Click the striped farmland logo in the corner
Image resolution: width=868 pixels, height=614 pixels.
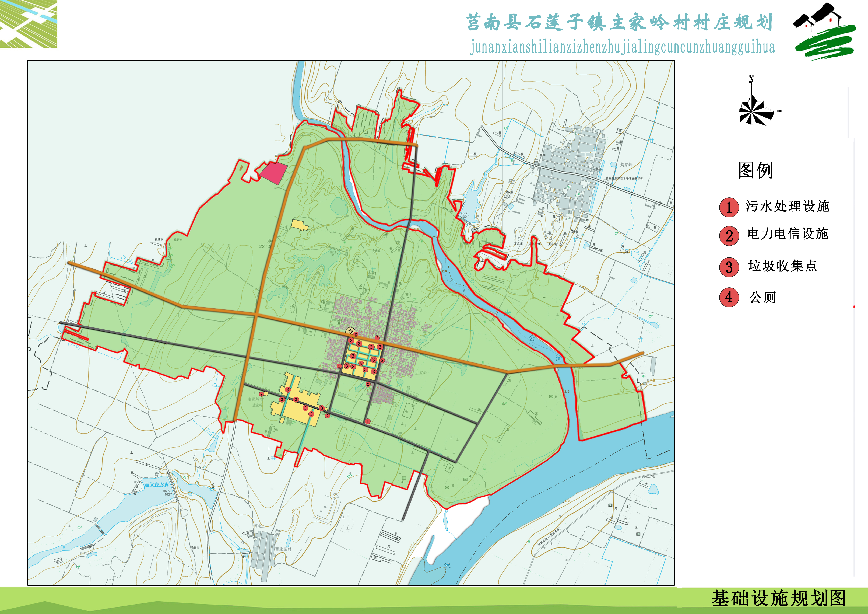[28, 24]
